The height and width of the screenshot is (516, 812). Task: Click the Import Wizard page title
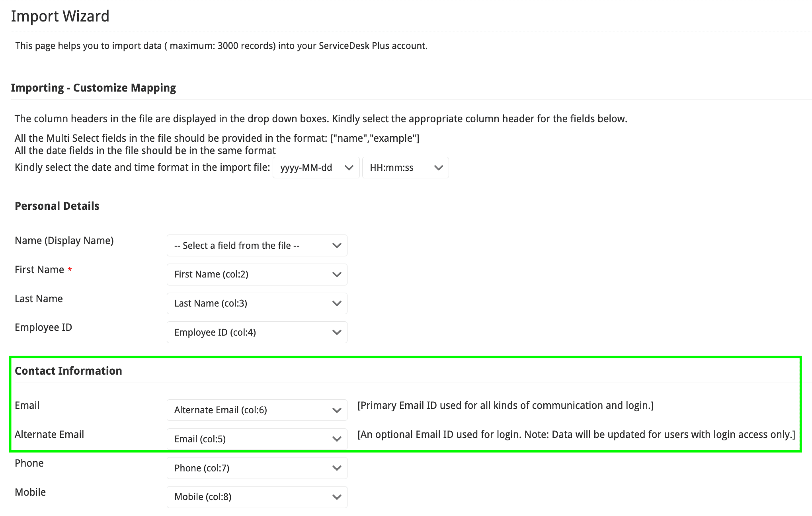60,16
